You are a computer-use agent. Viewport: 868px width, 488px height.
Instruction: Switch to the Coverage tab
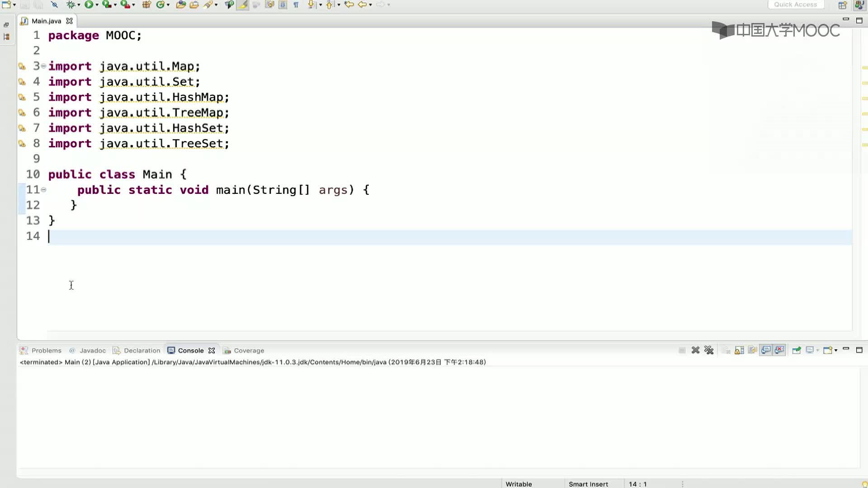[244, 350]
